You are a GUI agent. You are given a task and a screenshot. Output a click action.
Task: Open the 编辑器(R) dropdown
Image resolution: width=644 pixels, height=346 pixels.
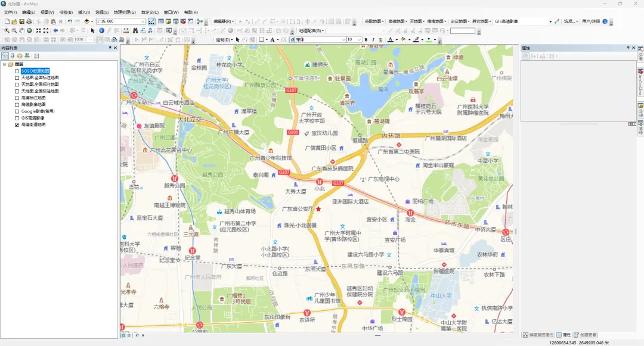coord(224,21)
